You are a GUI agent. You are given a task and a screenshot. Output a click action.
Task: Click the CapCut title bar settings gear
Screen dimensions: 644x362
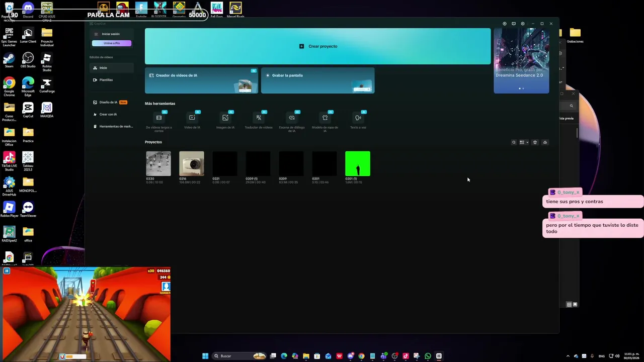click(x=523, y=24)
